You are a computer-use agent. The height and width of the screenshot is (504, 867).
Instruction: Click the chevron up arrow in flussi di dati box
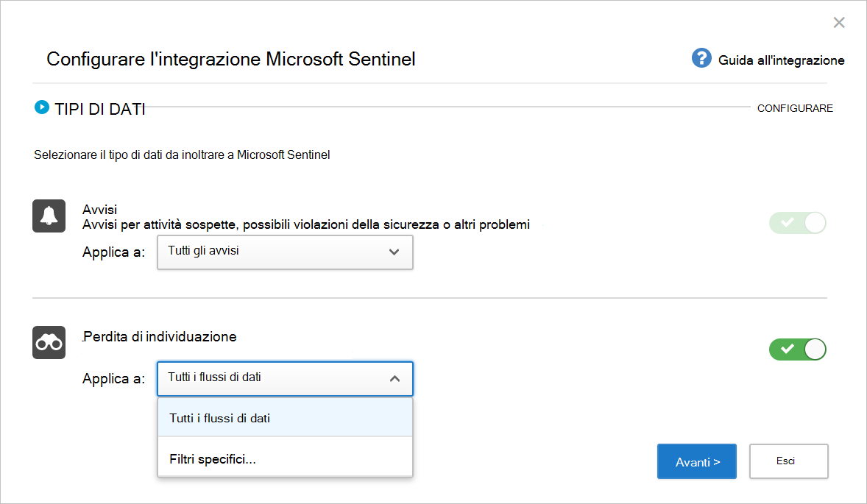pos(394,379)
